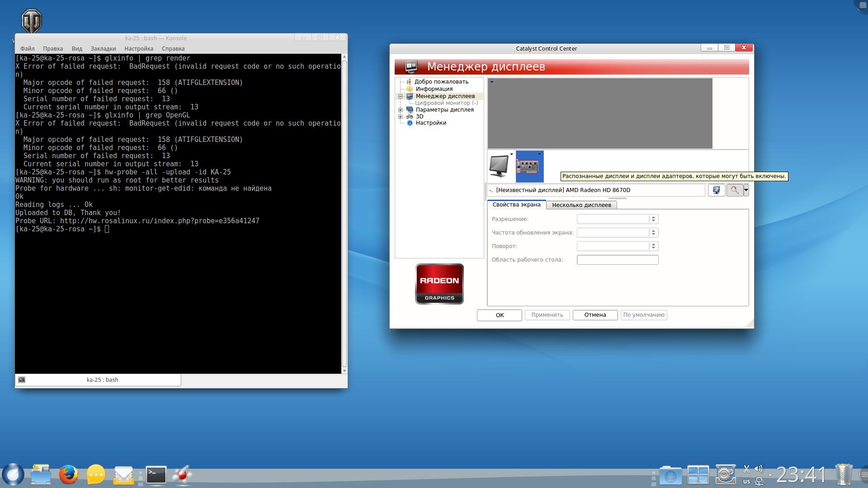Click the Radeon Graphics logo
The width and height of the screenshot is (868, 488).
click(439, 284)
